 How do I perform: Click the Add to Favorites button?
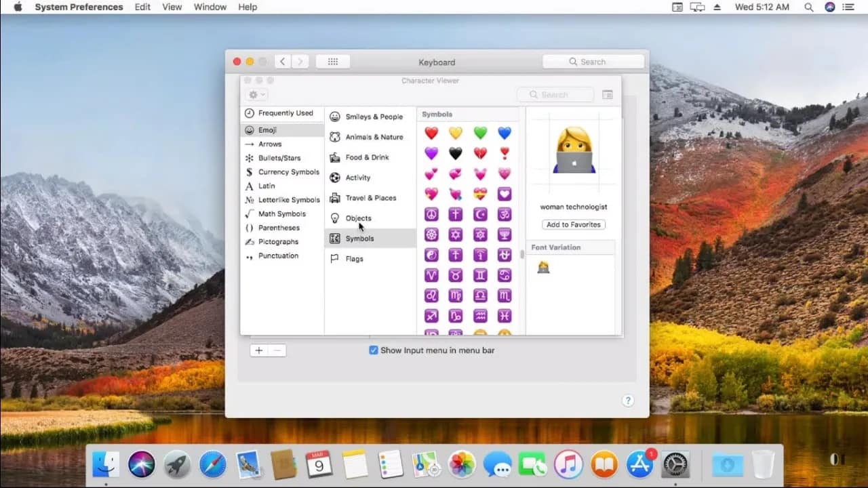coord(573,224)
